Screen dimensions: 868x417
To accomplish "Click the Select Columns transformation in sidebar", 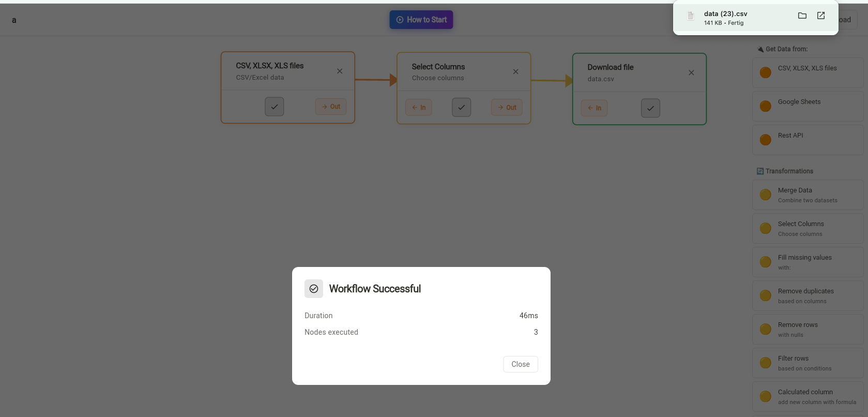I will click(807, 228).
